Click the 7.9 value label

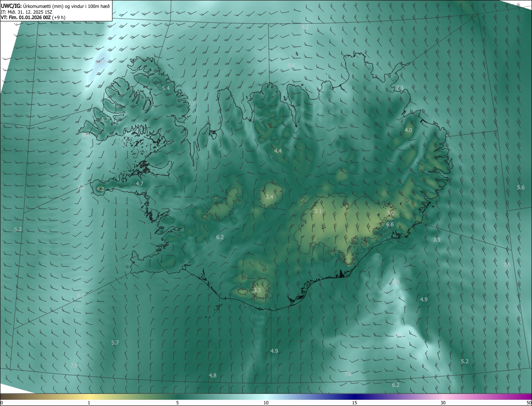pyautogui.click(x=74, y=365)
